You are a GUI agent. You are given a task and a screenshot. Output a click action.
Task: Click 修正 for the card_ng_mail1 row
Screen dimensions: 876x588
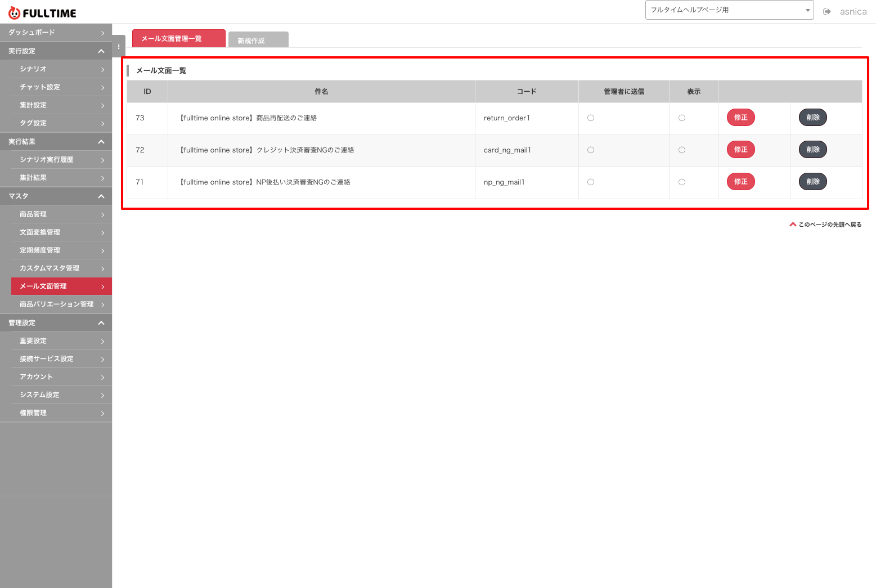(741, 150)
